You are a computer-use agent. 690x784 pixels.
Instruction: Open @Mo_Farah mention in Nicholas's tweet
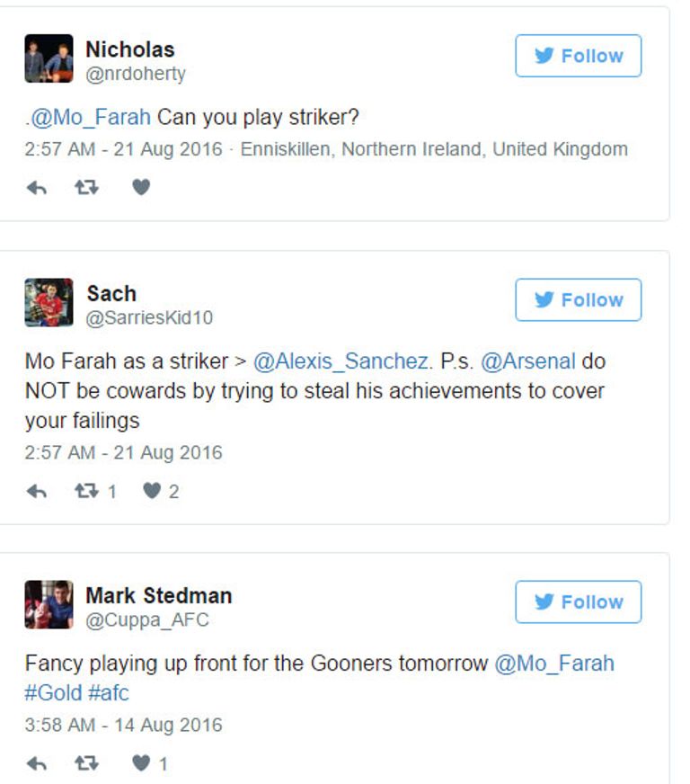(x=91, y=118)
